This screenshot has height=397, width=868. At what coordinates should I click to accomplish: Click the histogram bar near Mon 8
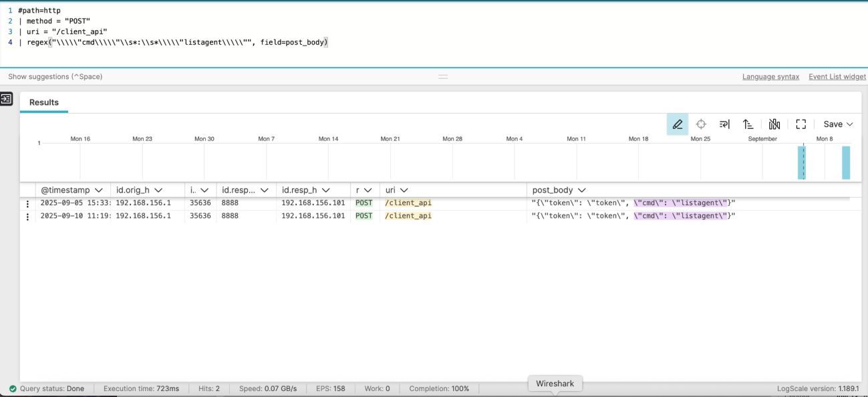(x=846, y=162)
